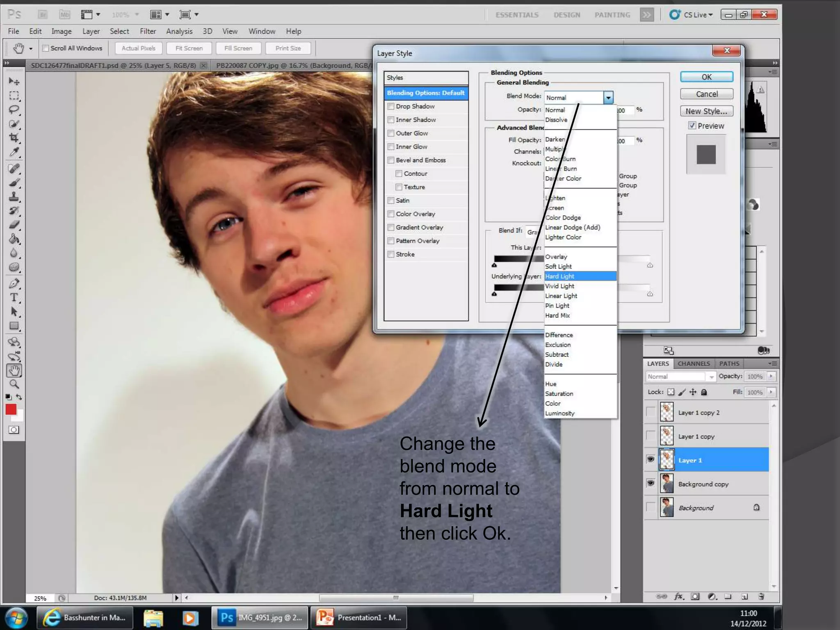Click the Windows Start orb
Screen dimensions: 840x630
tap(16, 618)
